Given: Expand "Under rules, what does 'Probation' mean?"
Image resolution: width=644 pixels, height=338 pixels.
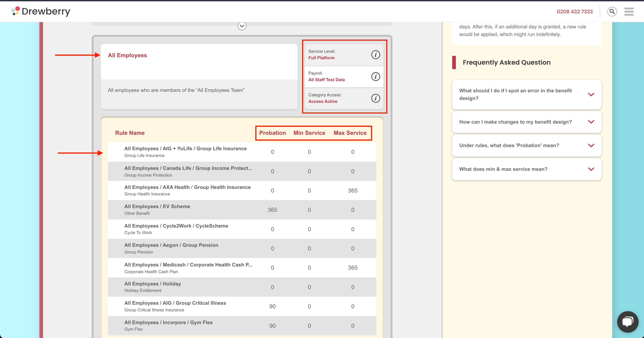Looking at the screenshot, I should point(527,145).
